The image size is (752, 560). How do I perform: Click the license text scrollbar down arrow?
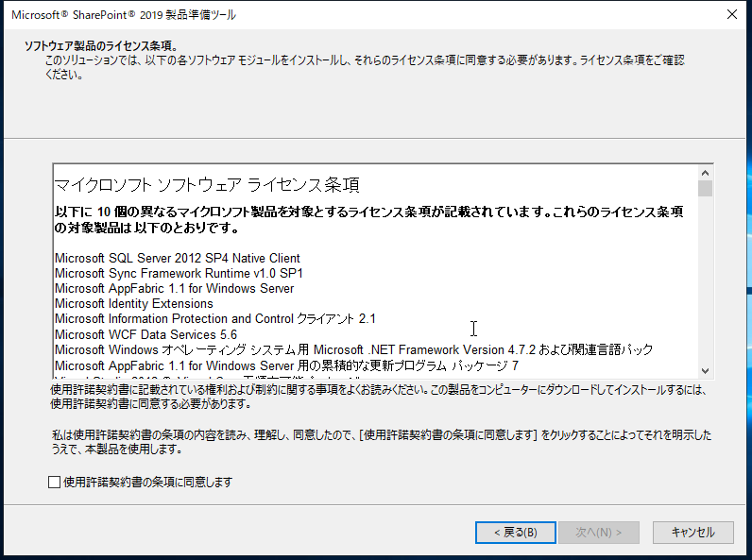click(705, 370)
